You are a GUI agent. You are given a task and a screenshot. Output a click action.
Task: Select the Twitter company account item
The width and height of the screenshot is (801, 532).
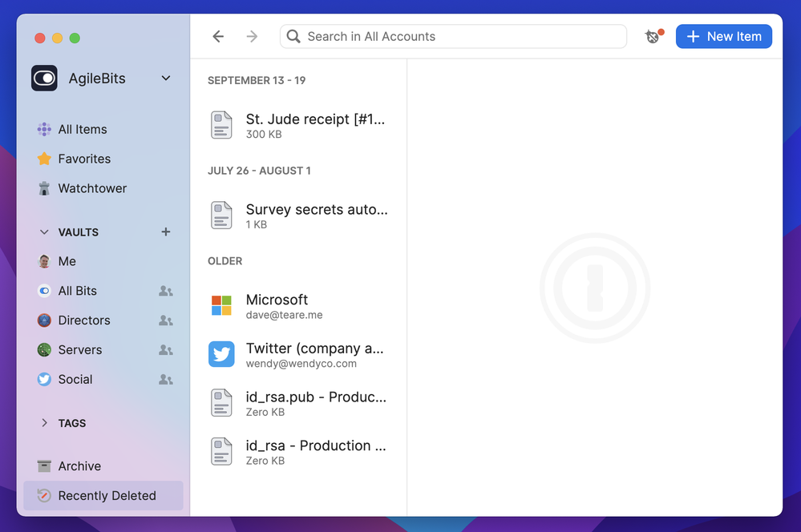tap(298, 355)
